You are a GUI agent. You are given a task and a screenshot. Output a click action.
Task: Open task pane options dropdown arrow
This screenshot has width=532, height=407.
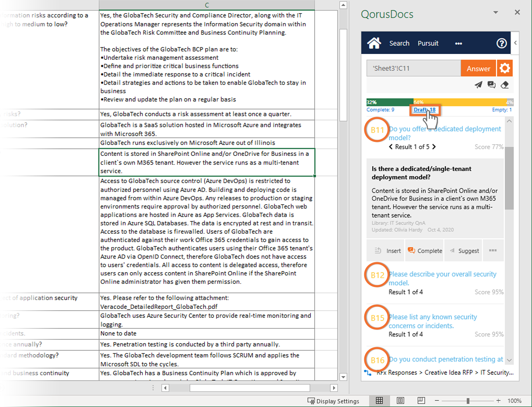click(x=495, y=12)
